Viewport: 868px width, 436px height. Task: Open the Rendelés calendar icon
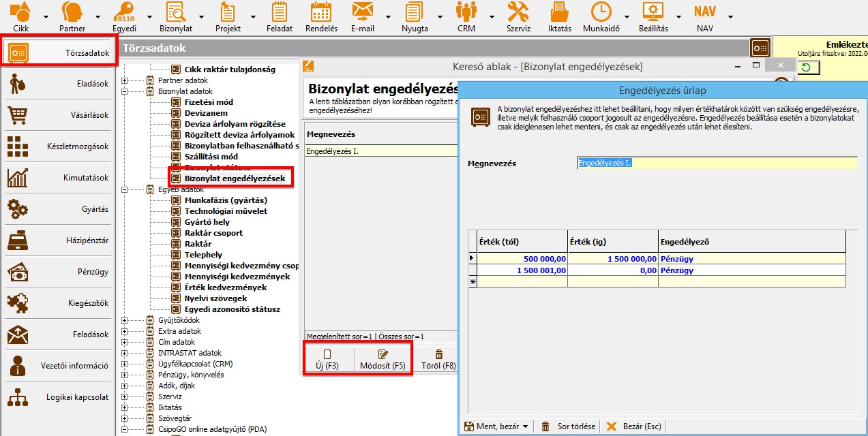click(321, 12)
